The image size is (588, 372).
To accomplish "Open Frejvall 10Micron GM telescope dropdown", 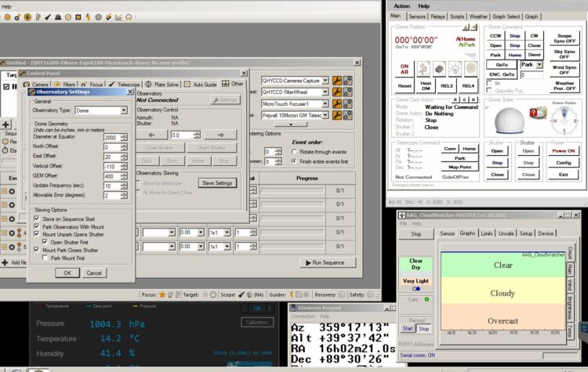I will (325, 115).
